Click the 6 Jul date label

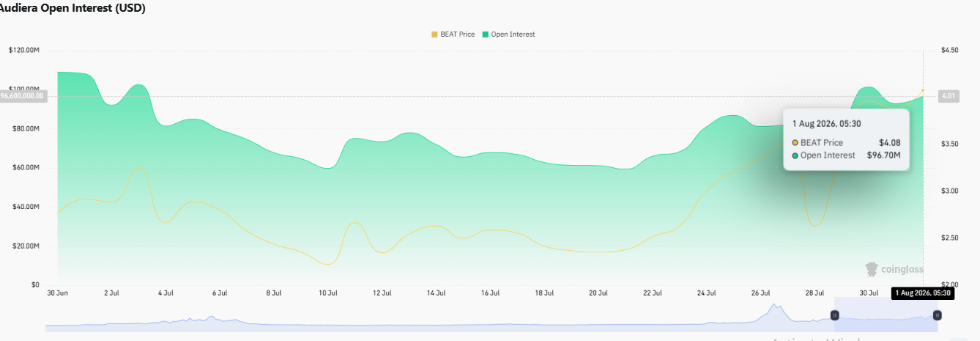point(220,293)
